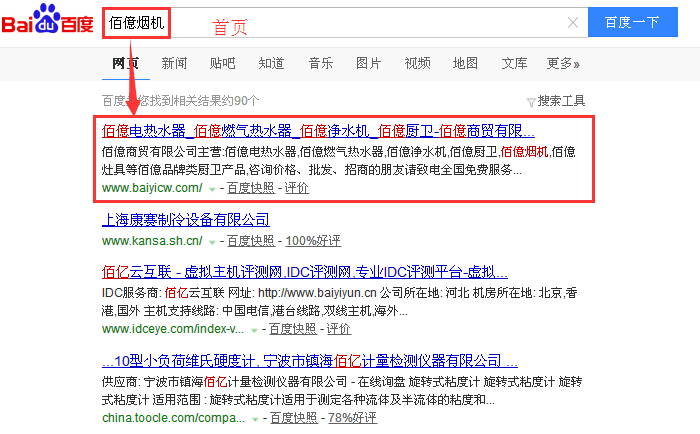
Task: Expand dropdown arrow after china.toocle.com
Action: [x=255, y=419]
